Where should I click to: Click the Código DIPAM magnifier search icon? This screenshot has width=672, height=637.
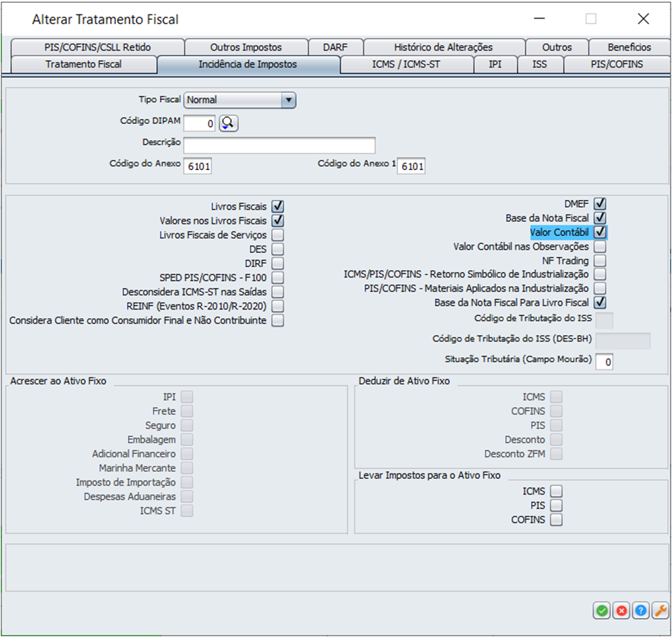tap(229, 123)
